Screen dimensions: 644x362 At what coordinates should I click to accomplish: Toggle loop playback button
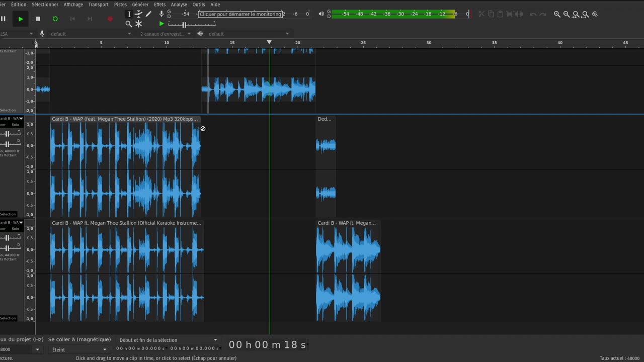55,19
